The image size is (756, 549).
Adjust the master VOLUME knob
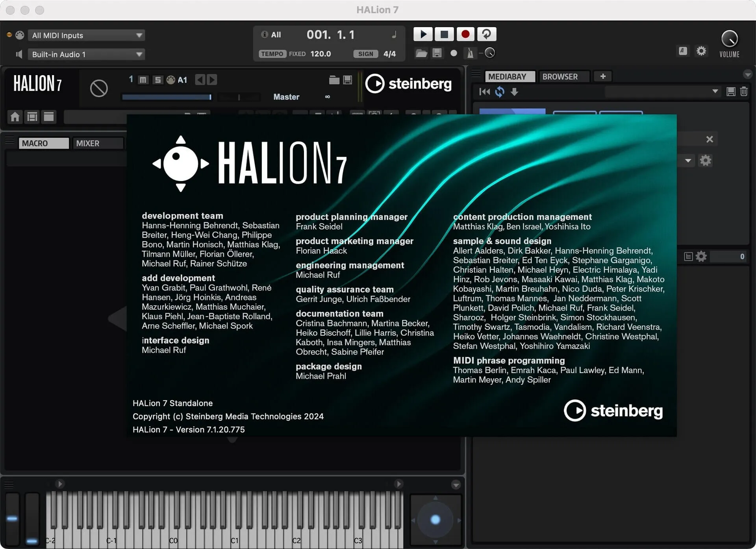(729, 39)
